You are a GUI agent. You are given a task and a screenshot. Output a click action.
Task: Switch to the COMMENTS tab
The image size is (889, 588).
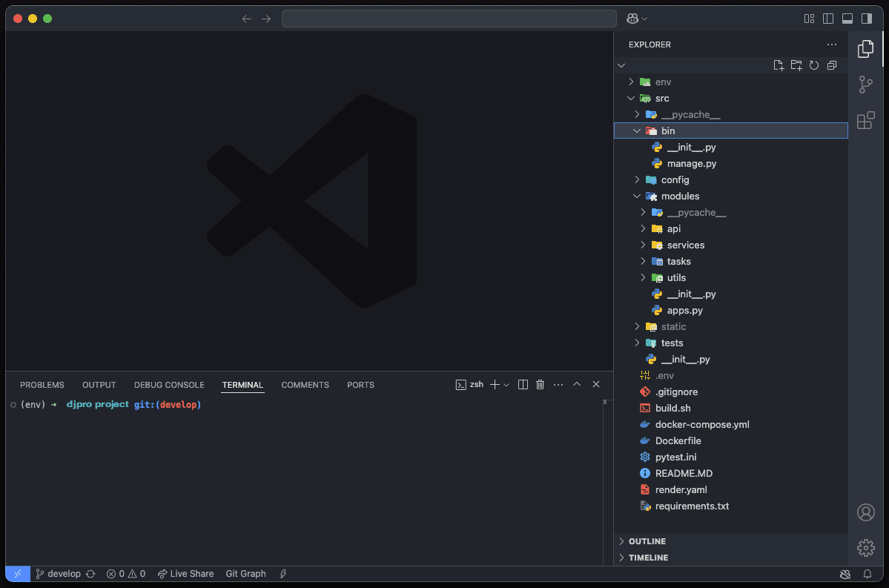(305, 385)
